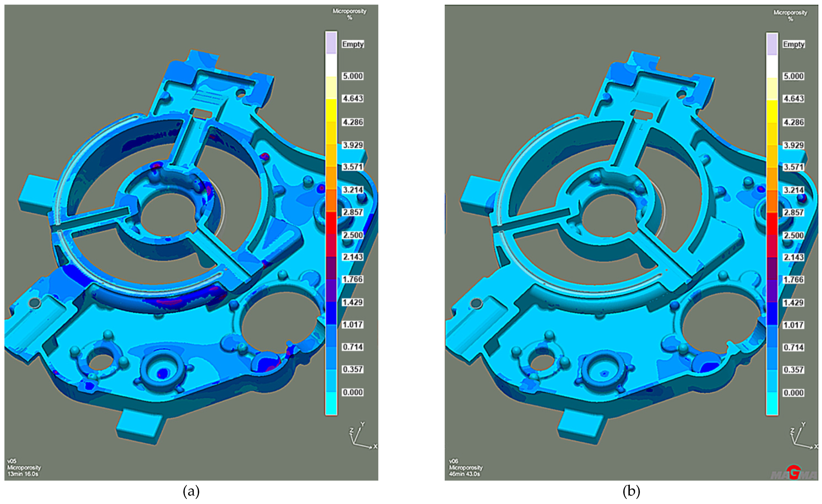Click the 2.143 legend value in panel (b)

click(x=793, y=257)
